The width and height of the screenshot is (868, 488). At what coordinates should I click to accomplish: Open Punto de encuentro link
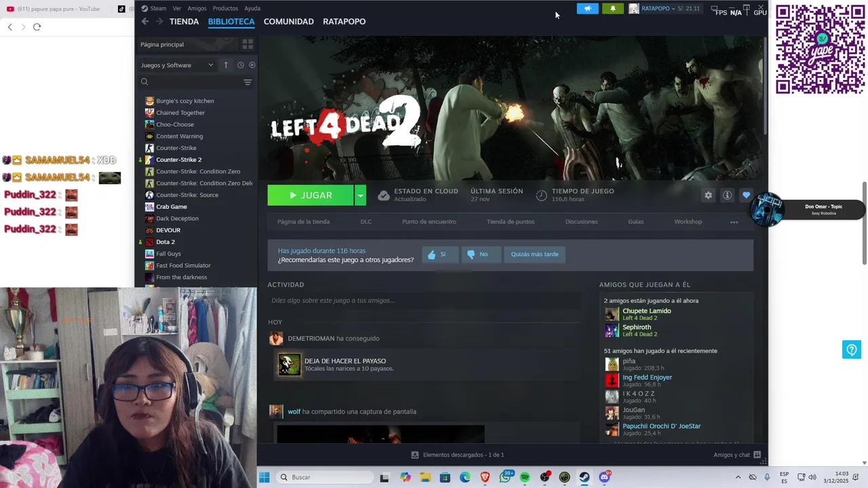tap(429, 222)
